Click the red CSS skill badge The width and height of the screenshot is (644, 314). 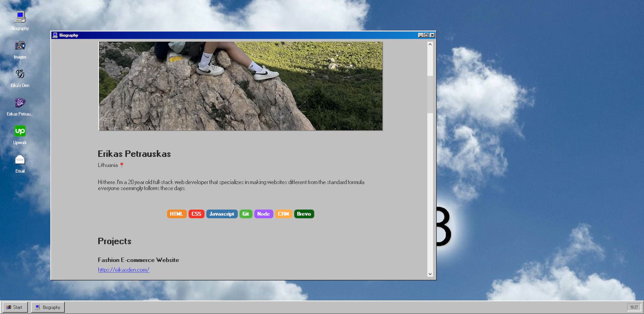tap(196, 214)
